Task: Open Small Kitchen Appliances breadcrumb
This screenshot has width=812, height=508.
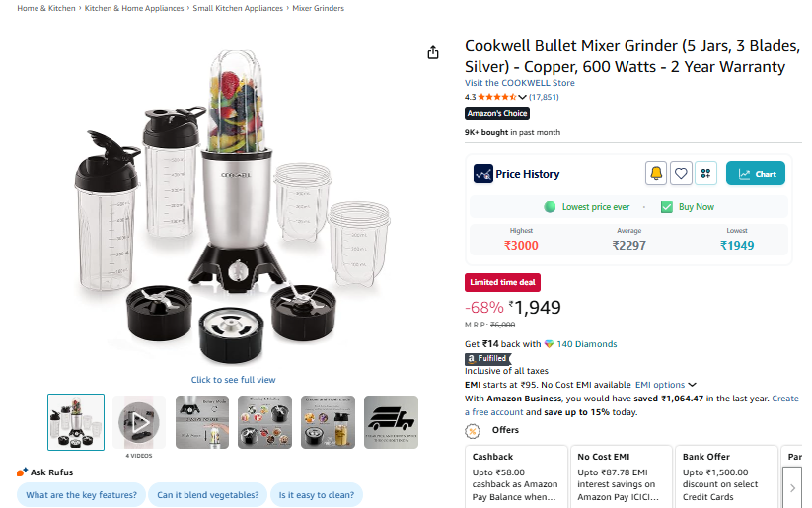Action: (x=238, y=8)
